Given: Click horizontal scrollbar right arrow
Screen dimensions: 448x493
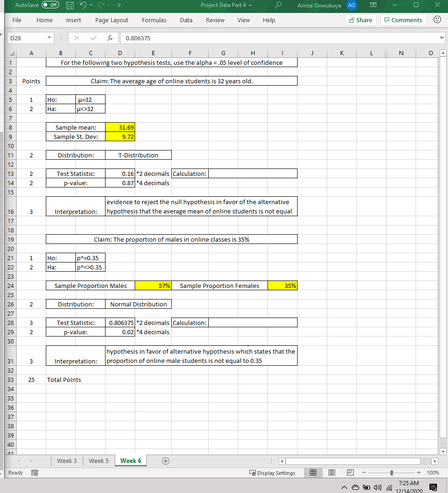Looking at the screenshot, I should point(435,461).
